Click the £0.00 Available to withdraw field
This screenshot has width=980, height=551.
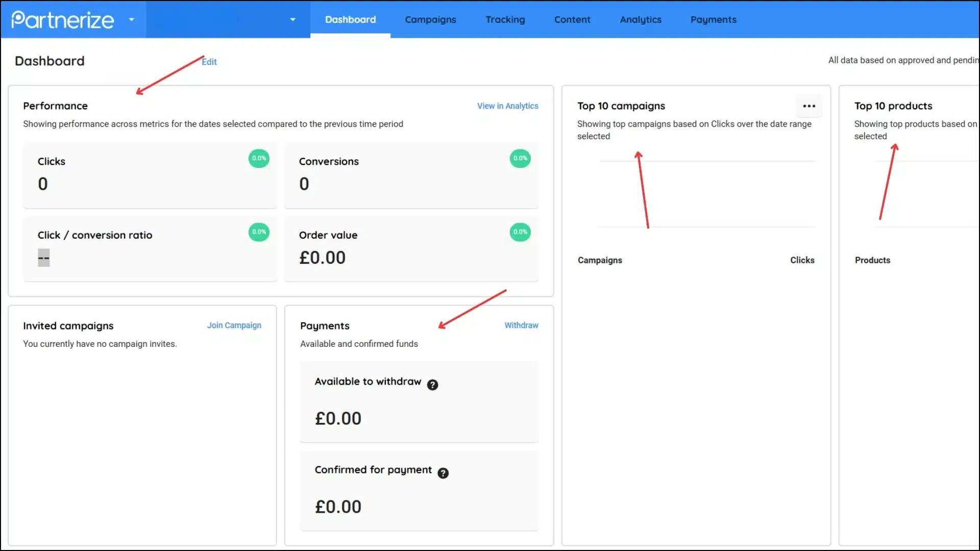coord(338,418)
